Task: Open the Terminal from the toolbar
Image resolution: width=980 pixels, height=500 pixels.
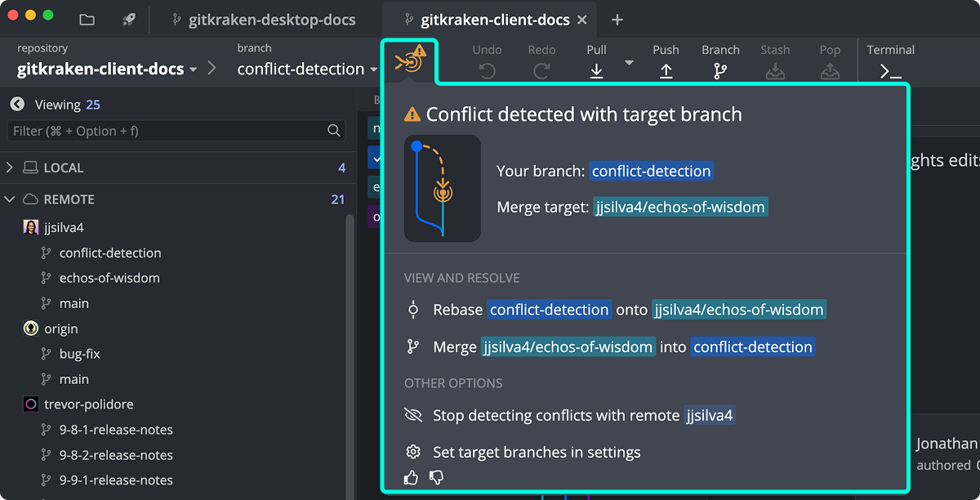Action: (891, 71)
